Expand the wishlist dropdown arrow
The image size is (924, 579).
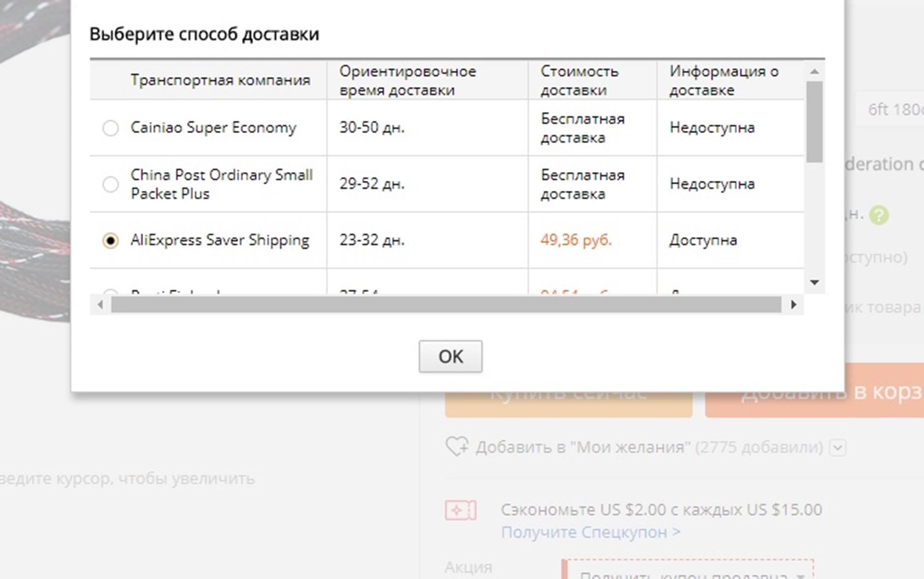838,448
